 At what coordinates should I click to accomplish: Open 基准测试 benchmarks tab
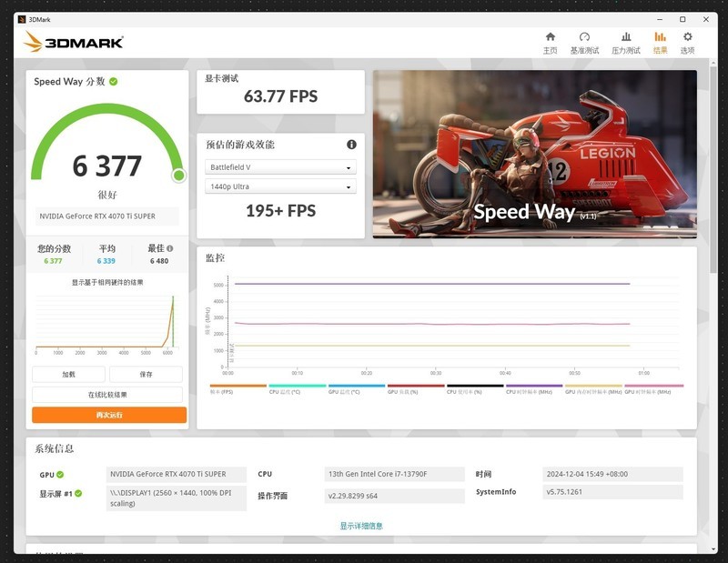pos(584,43)
